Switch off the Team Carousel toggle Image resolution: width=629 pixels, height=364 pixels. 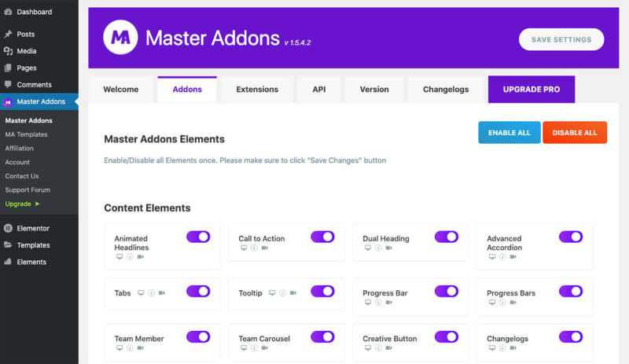click(322, 337)
